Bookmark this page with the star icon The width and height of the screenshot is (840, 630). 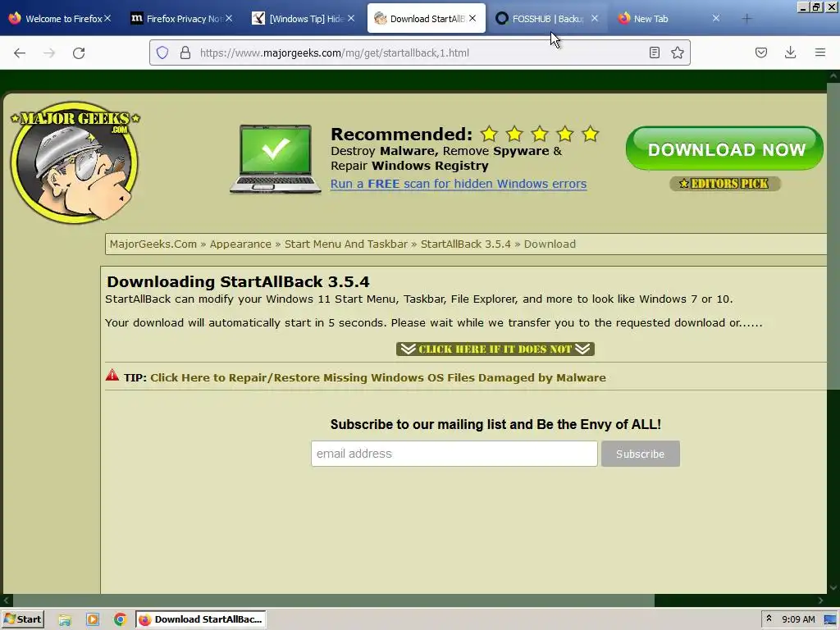pos(677,52)
